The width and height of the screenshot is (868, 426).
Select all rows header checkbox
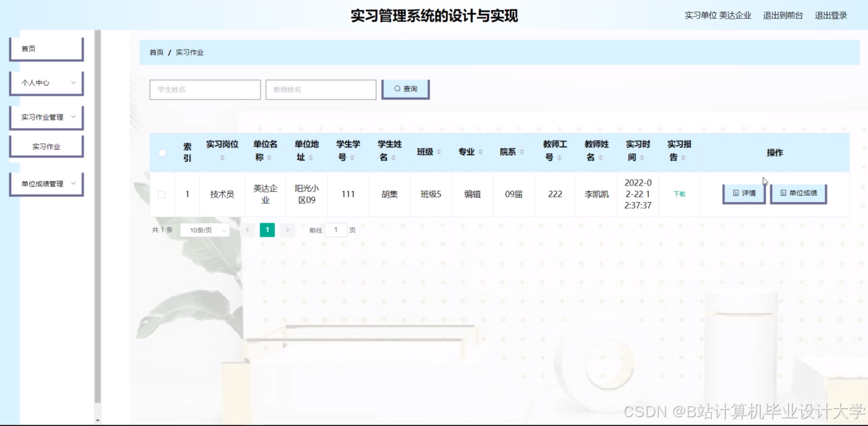(x=162, y=152)
